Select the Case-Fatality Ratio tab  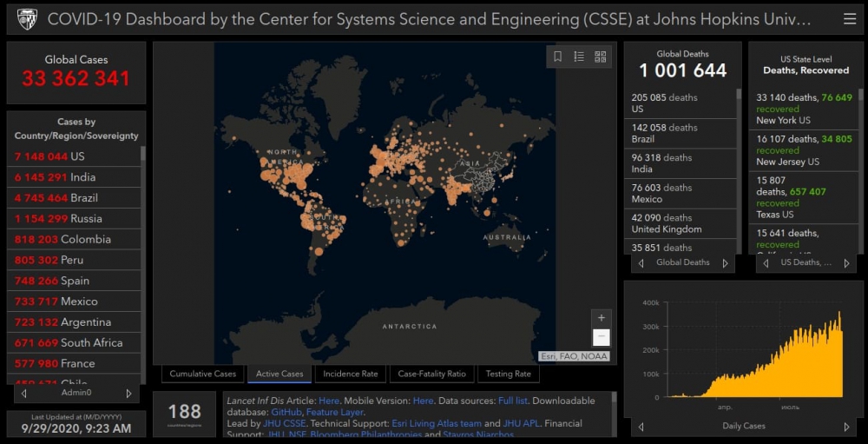[x=431, y=374]
